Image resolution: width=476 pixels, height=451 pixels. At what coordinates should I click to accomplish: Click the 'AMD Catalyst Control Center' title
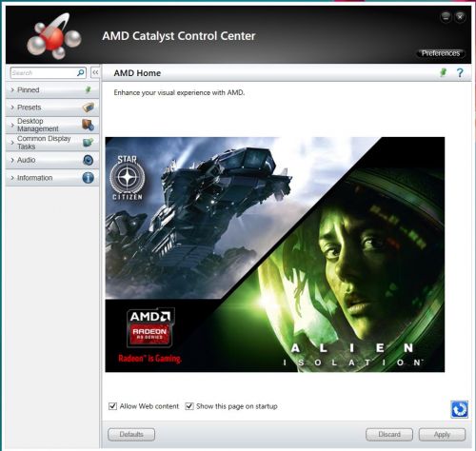179,36
